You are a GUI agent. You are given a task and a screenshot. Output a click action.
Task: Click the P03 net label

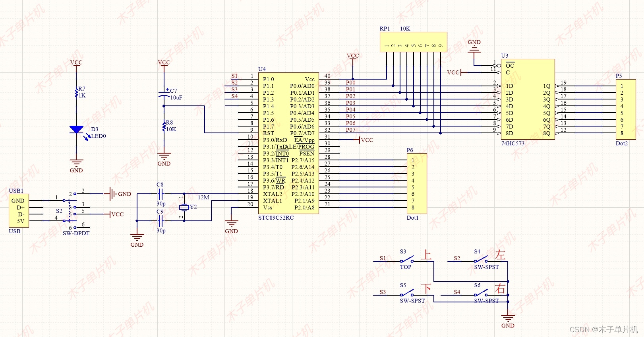point(350,103)
